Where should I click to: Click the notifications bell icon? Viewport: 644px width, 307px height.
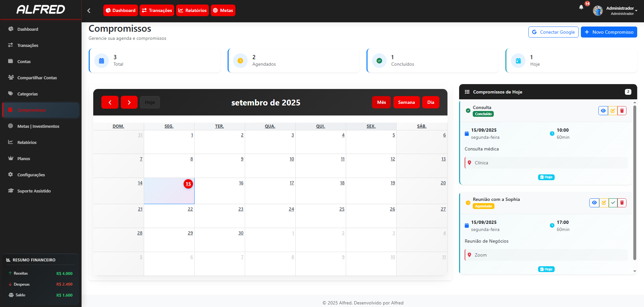[x=581, y=7]
